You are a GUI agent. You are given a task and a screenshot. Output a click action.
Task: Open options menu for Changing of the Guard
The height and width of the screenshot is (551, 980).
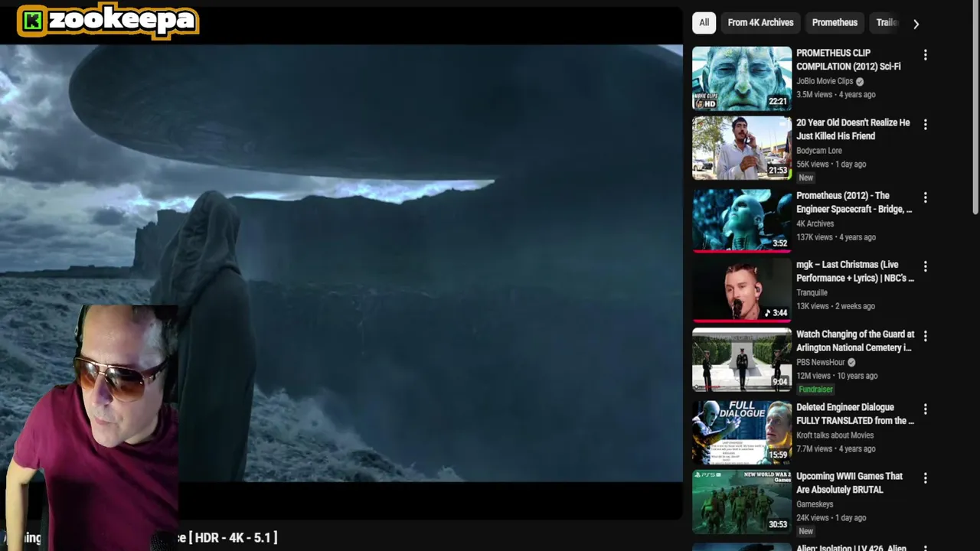click(x=925, y=336)
